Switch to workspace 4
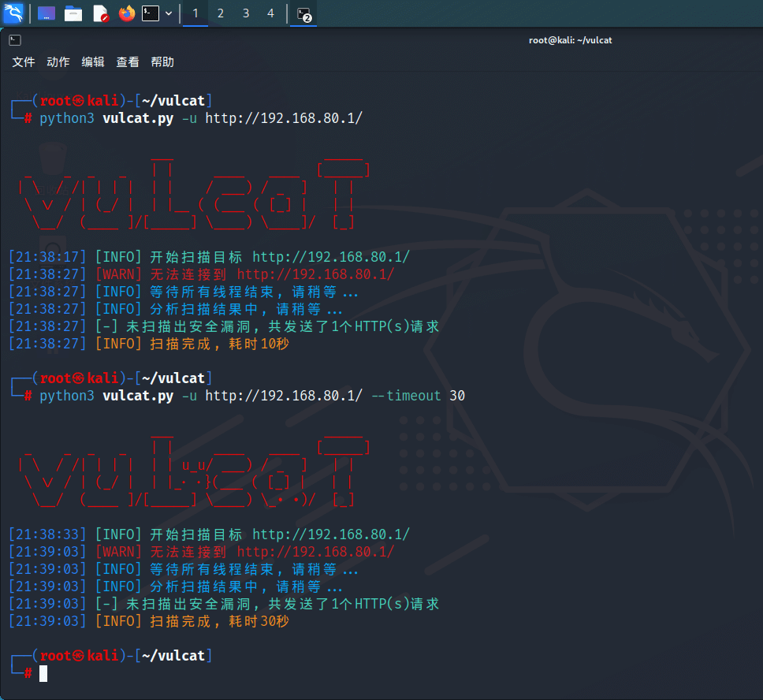This screenshot has height=700, width=763. coord(270,13)
